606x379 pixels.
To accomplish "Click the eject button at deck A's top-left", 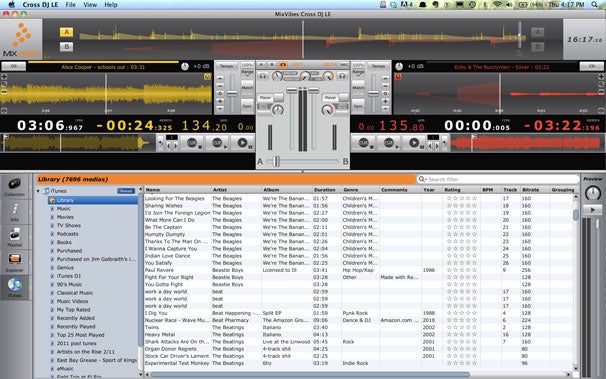I will (x=14, y=66).
